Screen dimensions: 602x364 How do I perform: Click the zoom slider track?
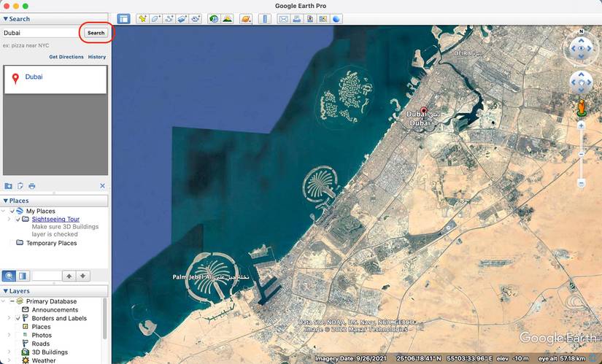582,155
